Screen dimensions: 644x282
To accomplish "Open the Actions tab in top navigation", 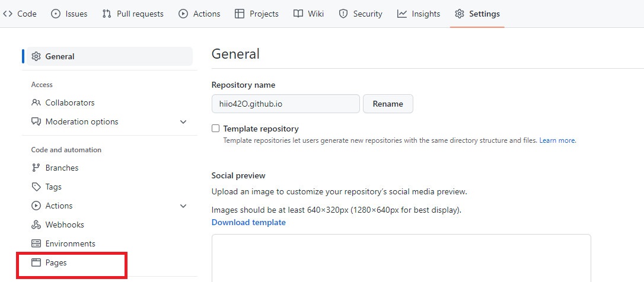I will (x=200, y=14).
